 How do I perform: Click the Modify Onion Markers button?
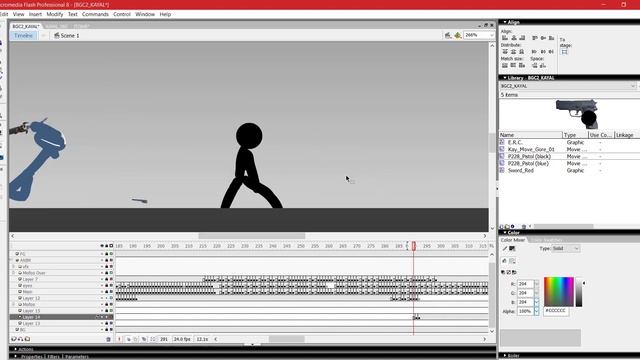click(153, 339)
